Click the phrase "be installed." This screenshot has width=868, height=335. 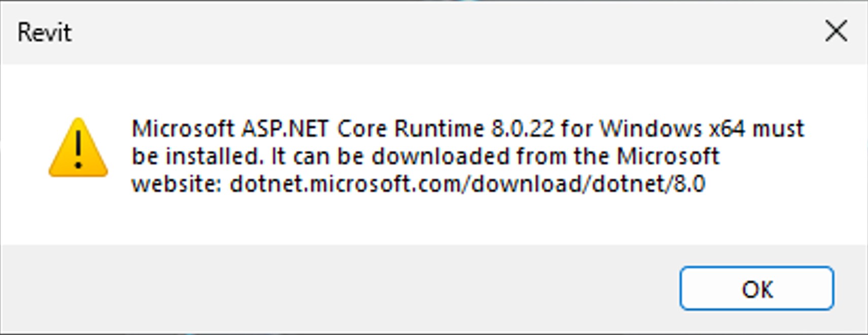(x=198, y=156)
